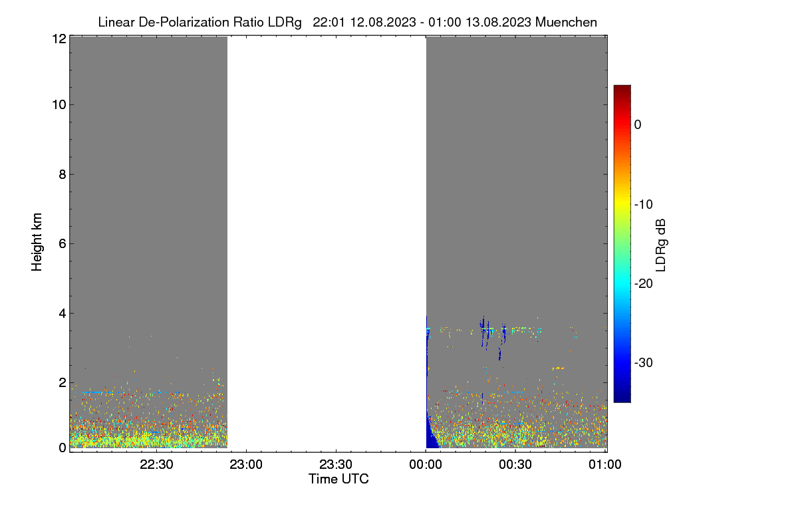This screenshot has width=798, height=532.
Task: Click the '00:00' time axis label
Action: click(426, 465)
